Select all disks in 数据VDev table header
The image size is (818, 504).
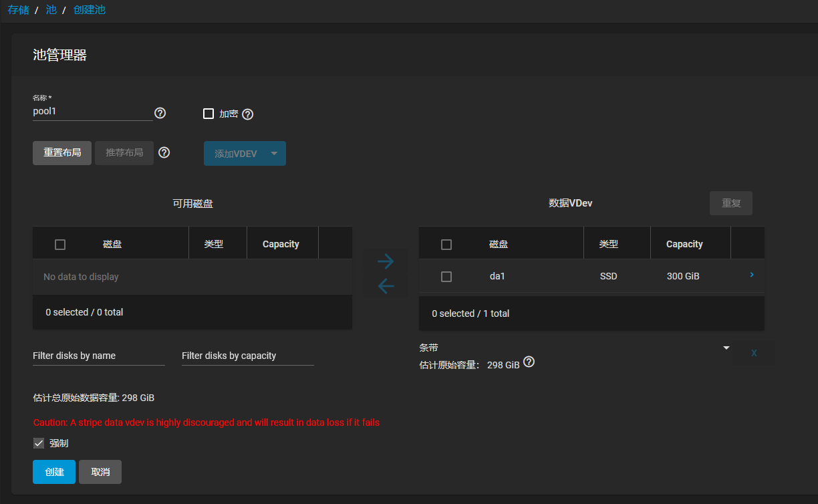point(446,245)
